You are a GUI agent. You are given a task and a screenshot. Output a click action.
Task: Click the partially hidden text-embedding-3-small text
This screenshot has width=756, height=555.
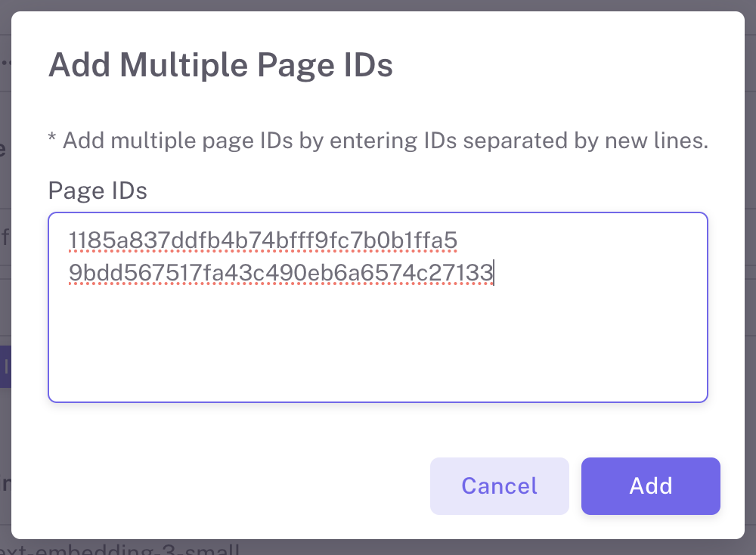click(x=121, y=548)
